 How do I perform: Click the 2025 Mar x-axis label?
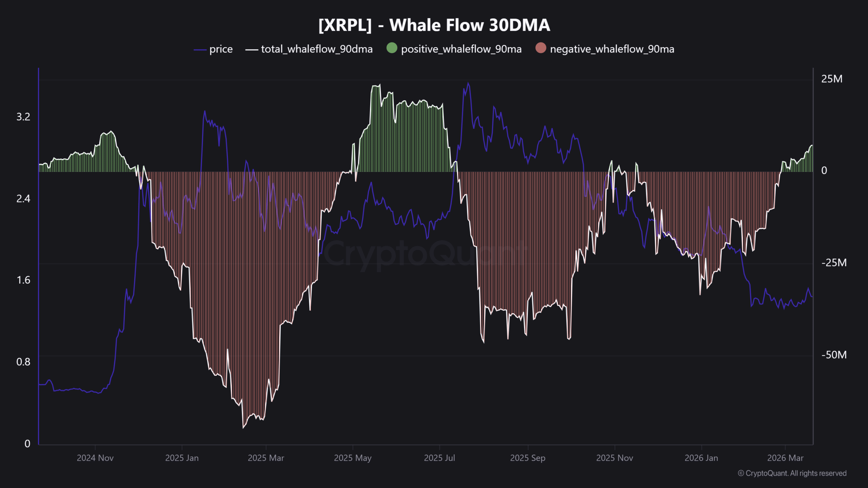266,458
